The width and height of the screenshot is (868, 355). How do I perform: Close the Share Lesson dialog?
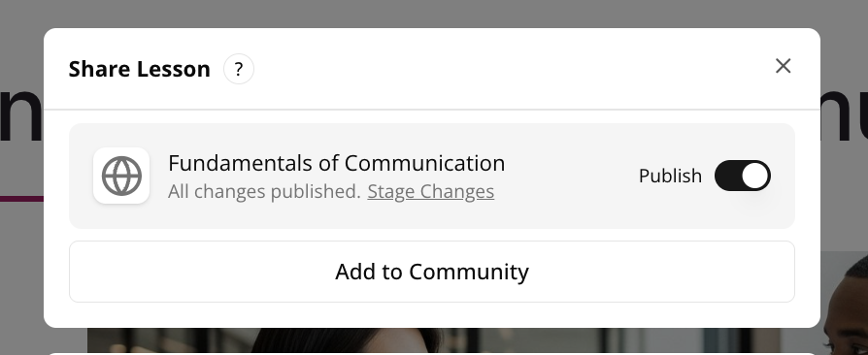pos(783,66)
